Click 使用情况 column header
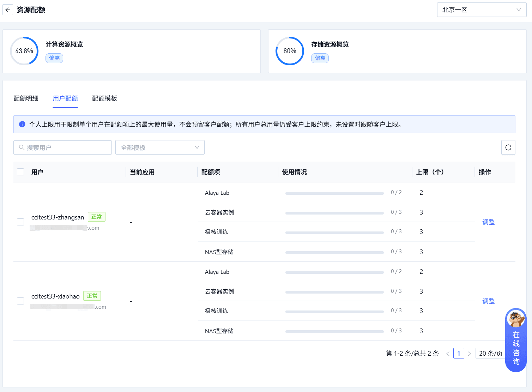 coord(294,172)
